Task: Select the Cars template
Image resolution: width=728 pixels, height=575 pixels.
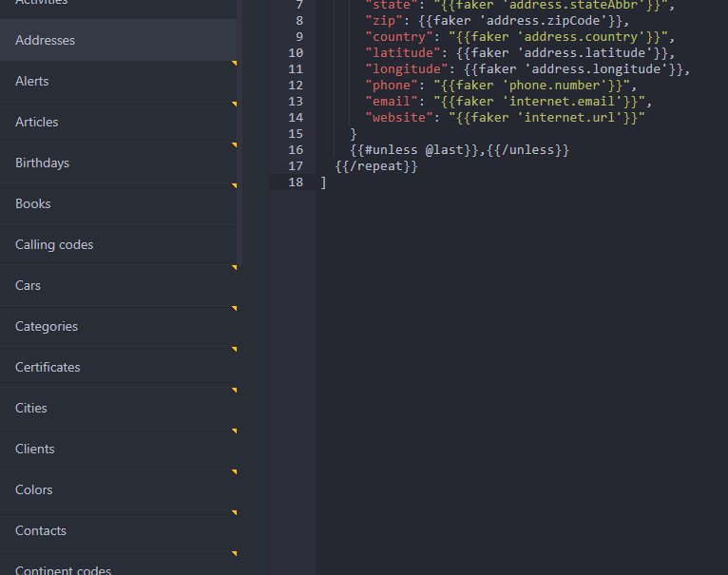Action: (x=29, y=285)
